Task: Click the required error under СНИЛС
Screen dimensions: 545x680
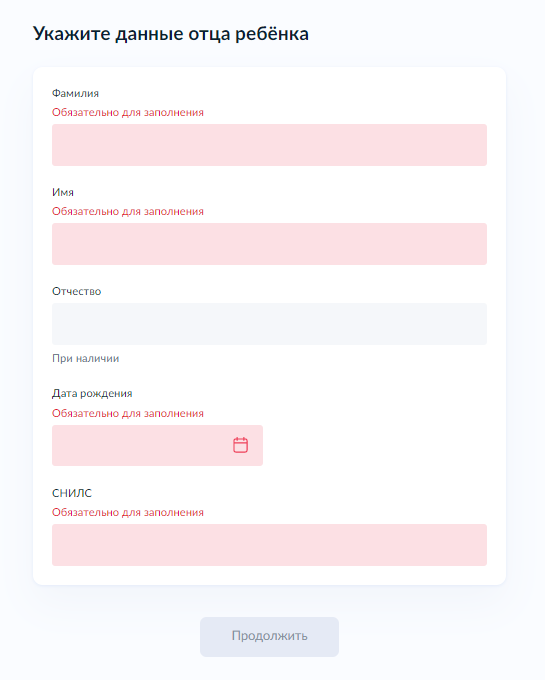Action: coord(127,512)
